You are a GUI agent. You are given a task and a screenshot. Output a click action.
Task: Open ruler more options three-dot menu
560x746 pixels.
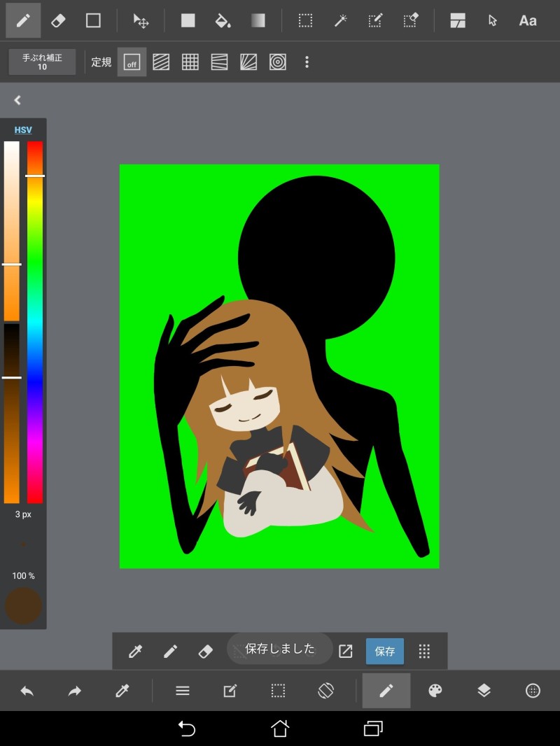[307, 62]
